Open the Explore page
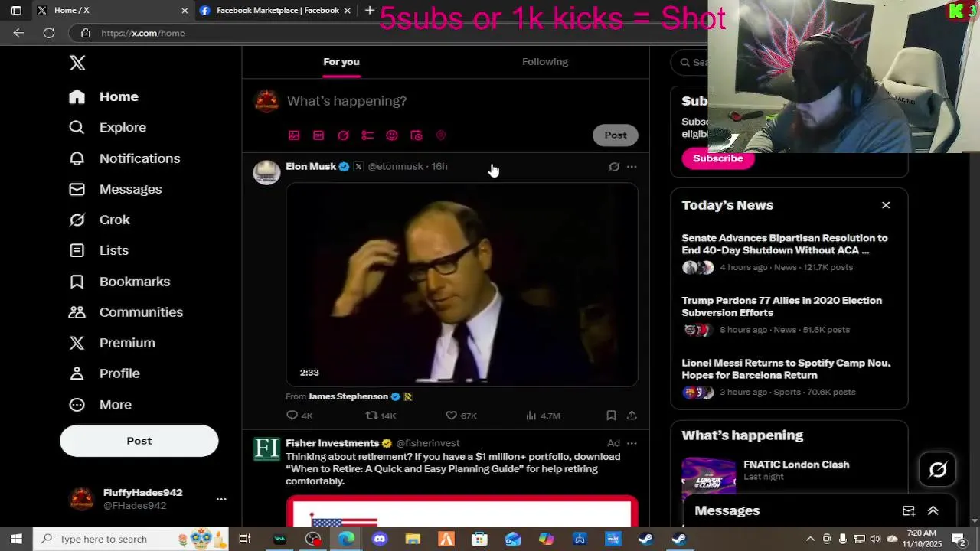This screenshot has height=551, width=980. [107, 127]
